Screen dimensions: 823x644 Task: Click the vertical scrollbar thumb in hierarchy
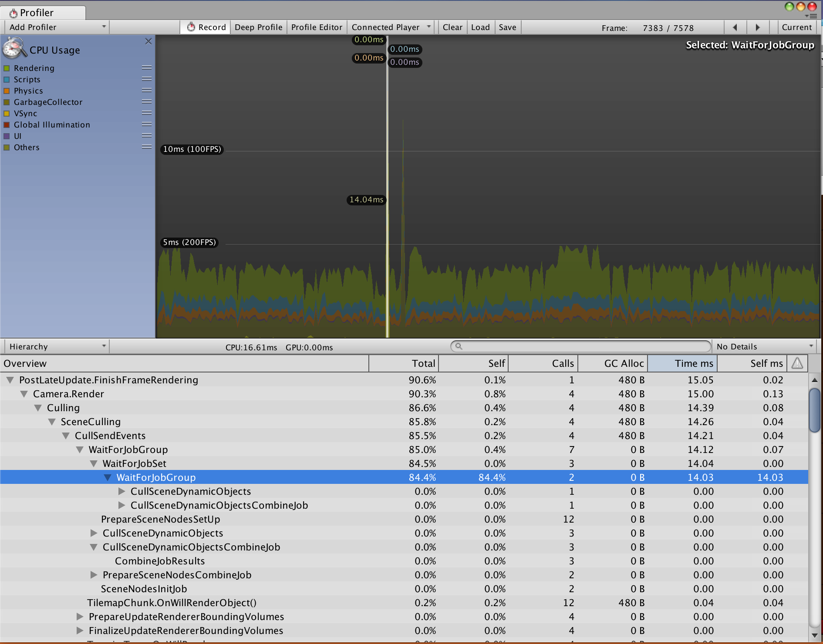[x=814, y=410]
